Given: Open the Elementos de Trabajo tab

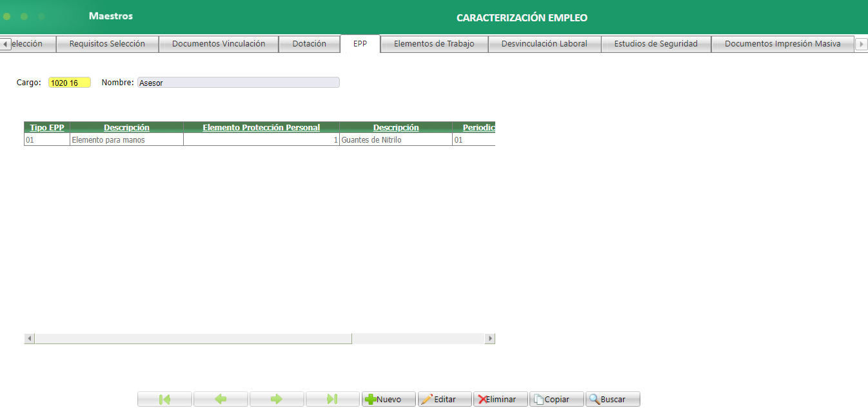Looking at the screenshot, I should 434,44.
